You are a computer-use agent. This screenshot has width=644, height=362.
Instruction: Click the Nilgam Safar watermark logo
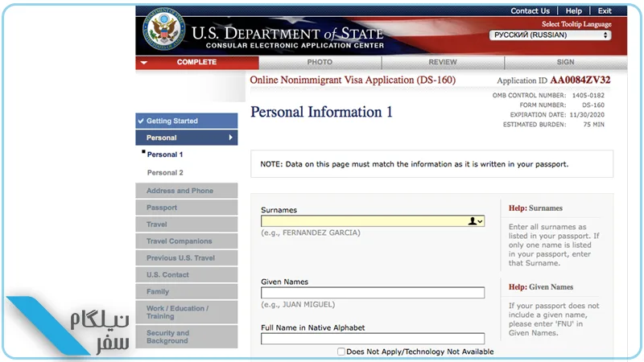[x=69, y=326]
